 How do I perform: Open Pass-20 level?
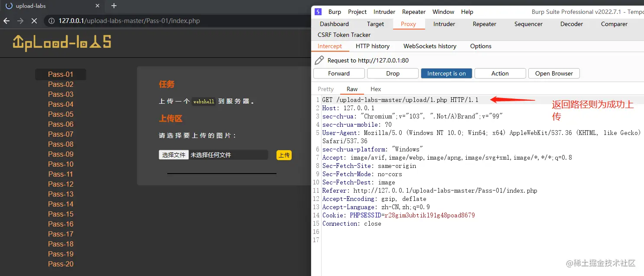61,264
